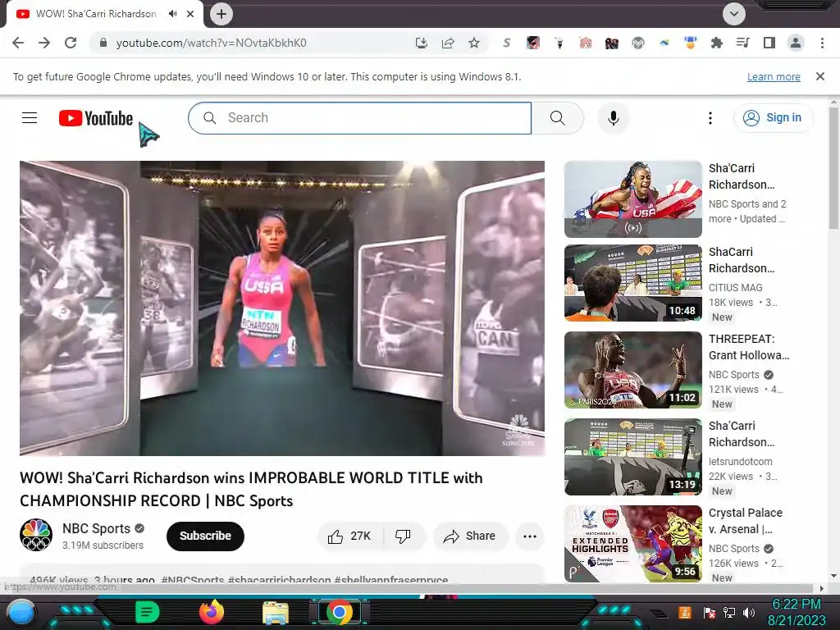
Task: Click the Sign in button
Action: pyautogui.click(x=774, y=118)
